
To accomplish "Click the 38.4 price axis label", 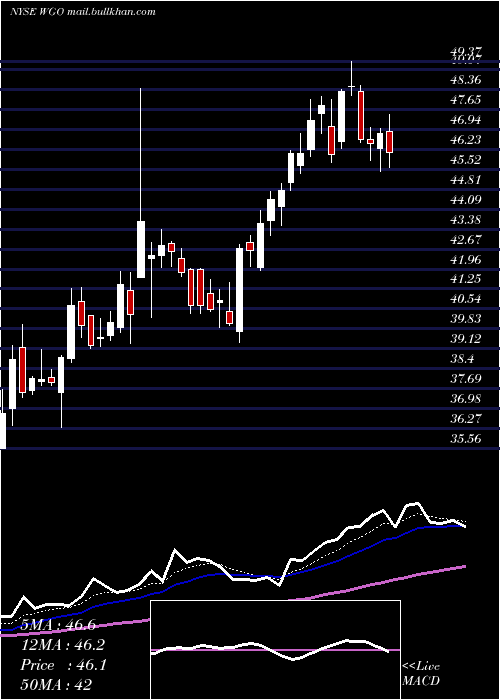I will 464,359.
